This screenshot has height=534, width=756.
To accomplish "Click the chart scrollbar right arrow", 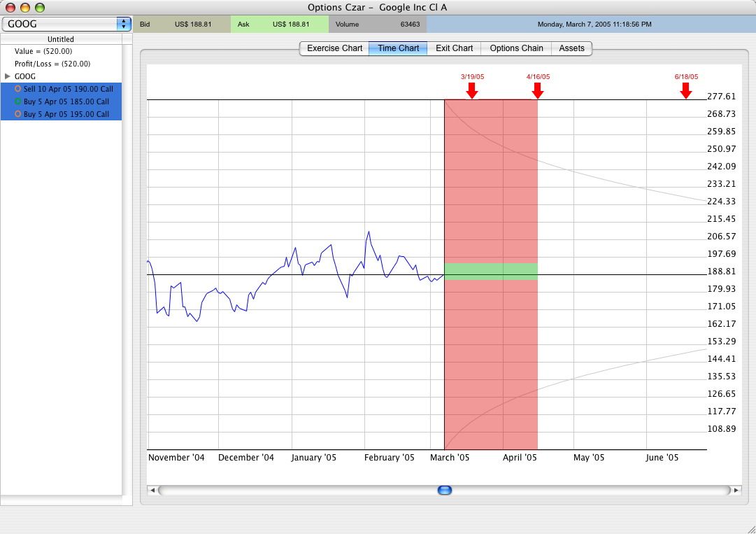I will [736, 490].
